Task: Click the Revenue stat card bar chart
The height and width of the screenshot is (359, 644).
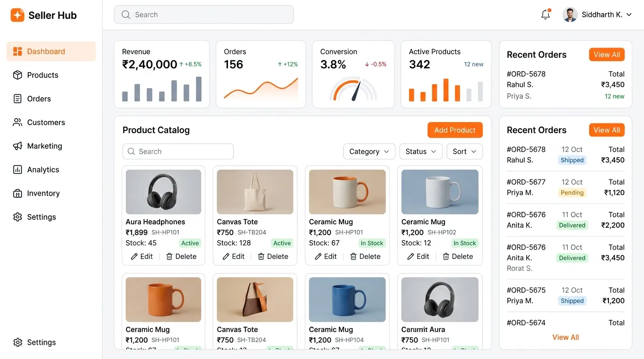Action: 162,89
